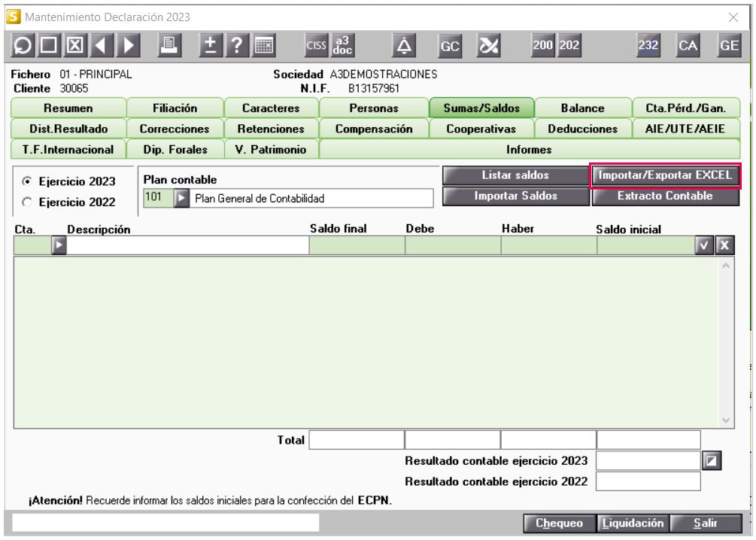Click the crossed-box toolbar icon

click(74, 46)
